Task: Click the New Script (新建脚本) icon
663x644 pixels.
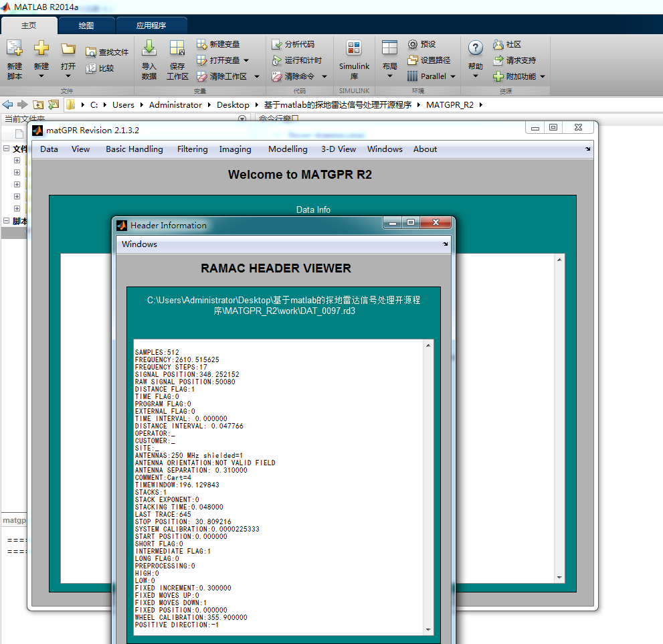Action: [x=14, y=48]
